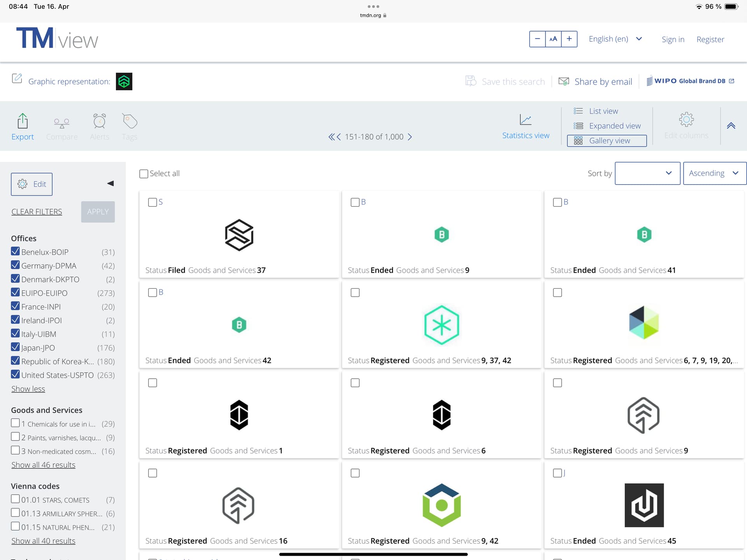Viewport: 747px width, 560px height.
Task: Click Show all 46 results
Action: click(43, 465)
